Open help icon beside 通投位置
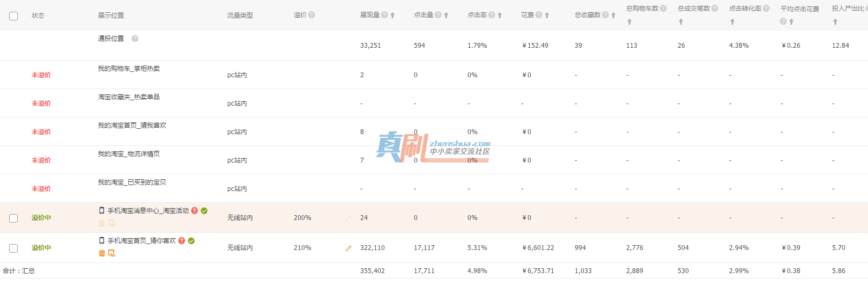This screenshot has width=868, height=294. [135, 39]
